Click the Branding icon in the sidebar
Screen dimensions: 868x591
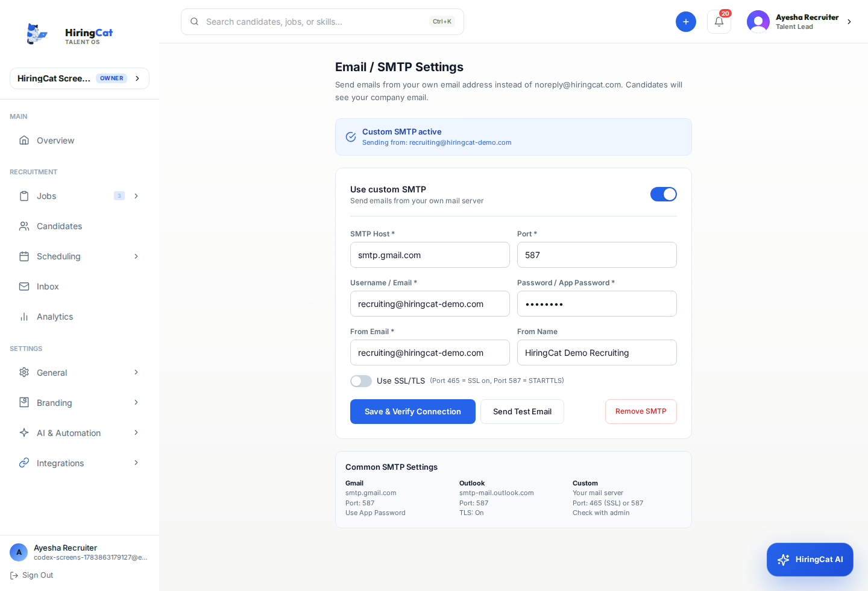click(x=24, y=402)
